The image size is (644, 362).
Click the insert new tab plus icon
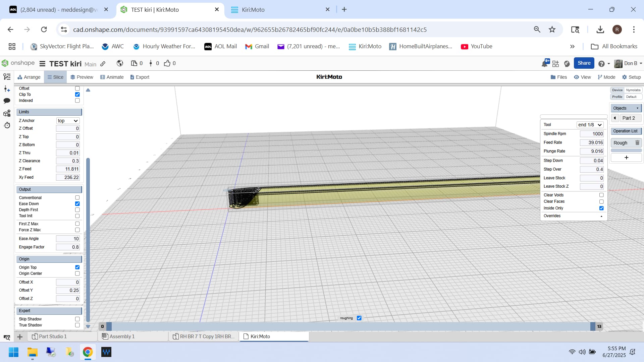coord(20,337)
